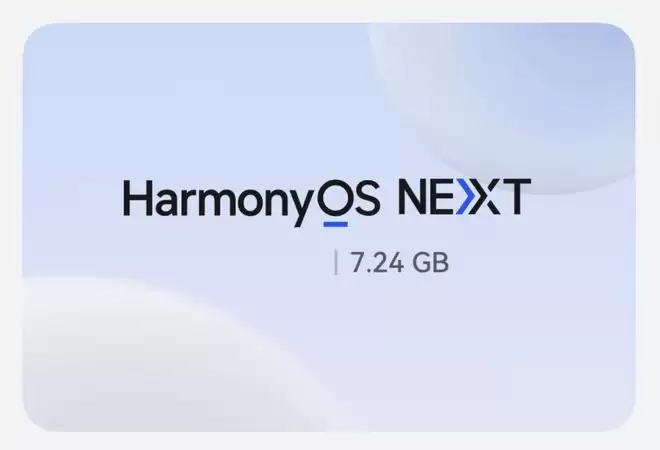Click the letter T ending NEXT

(516, 197)
